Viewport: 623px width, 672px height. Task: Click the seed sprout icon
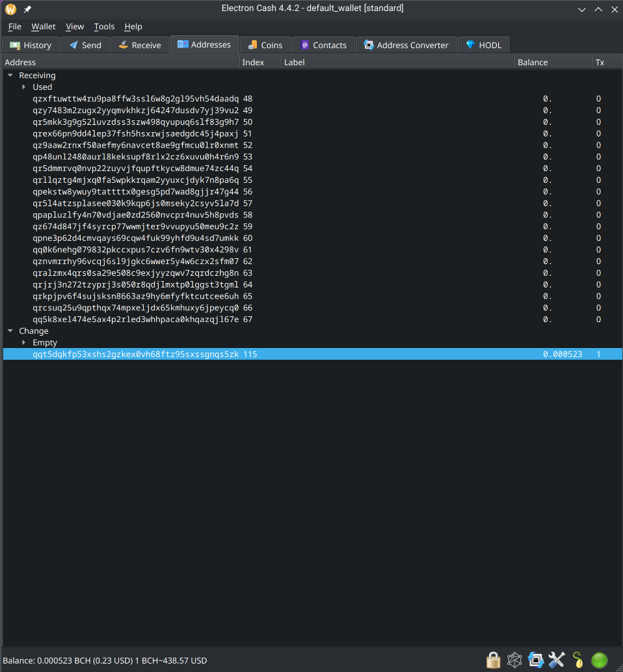click(578, 660)
